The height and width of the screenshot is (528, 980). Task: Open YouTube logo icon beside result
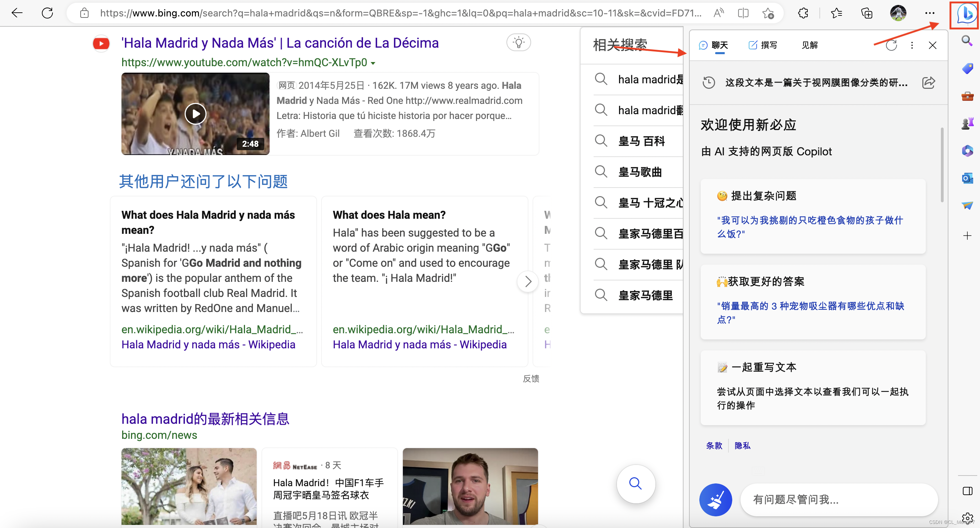coord(101,43)
